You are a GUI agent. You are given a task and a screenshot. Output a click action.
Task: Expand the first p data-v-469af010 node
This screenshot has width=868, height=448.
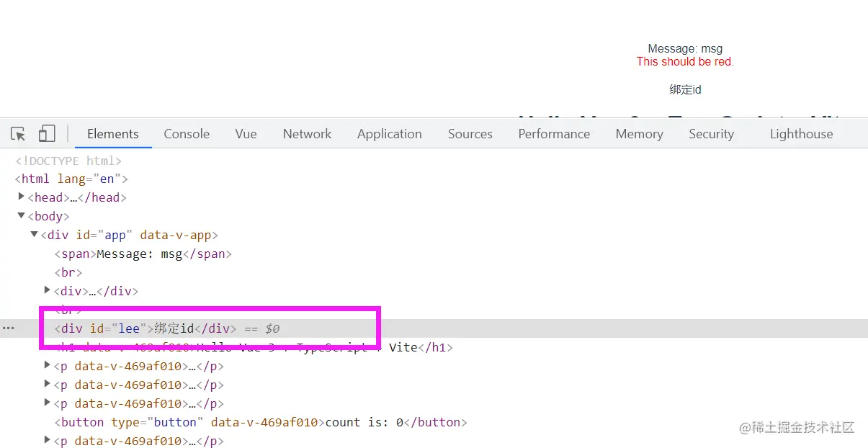point(48,365)
